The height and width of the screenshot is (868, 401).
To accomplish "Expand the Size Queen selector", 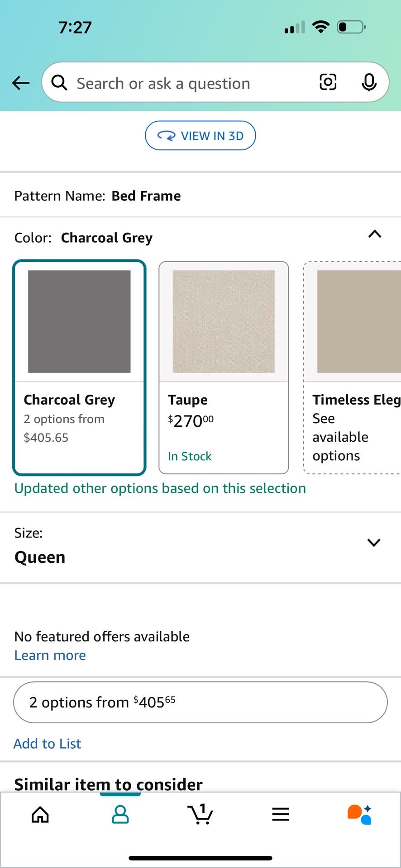I will tap(374, 542).
